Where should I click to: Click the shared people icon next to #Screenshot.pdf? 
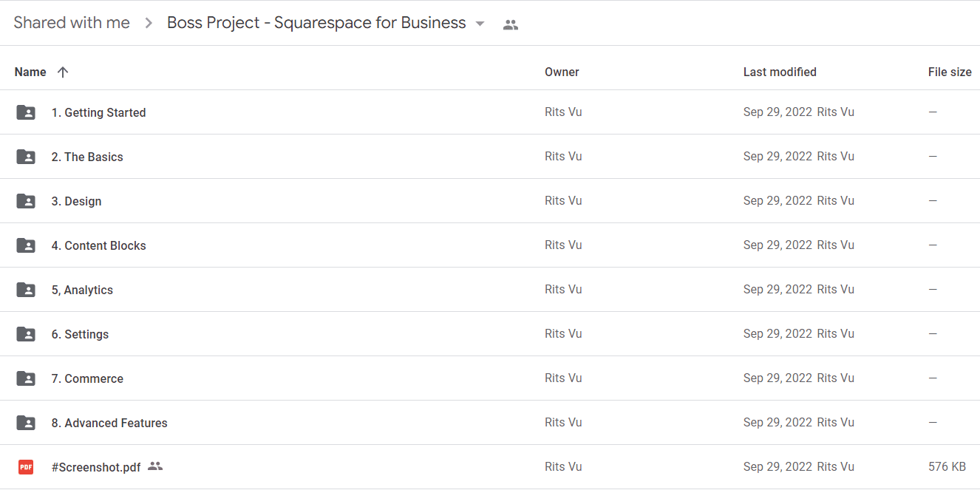coord(155,466)
